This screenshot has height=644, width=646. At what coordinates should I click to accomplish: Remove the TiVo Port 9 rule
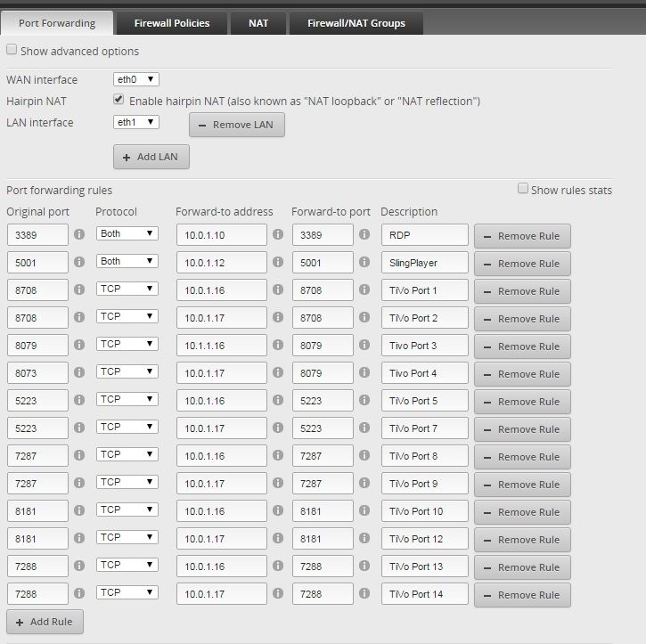pyautogui.click(x=522, y=485)
